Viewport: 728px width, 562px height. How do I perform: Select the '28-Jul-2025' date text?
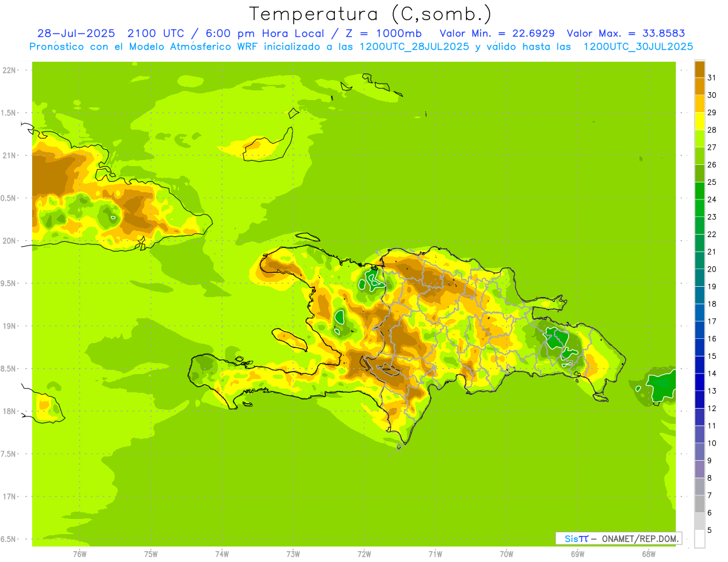tap(76, 33)
